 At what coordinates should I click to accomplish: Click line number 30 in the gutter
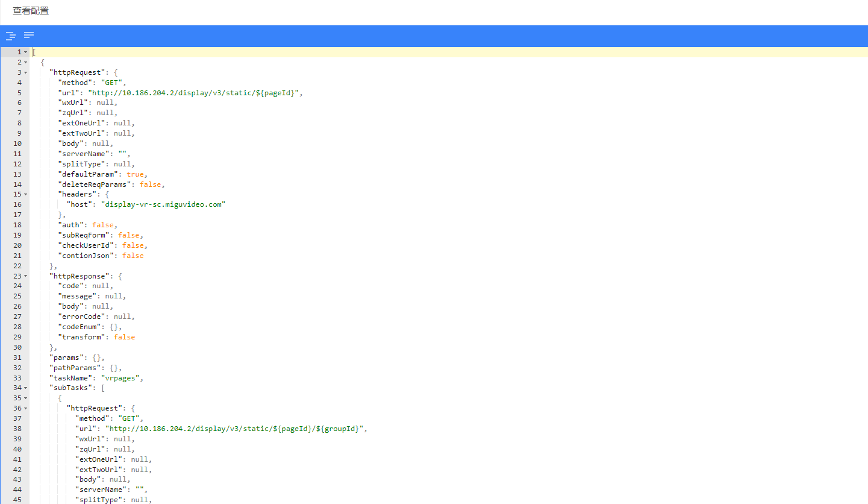click(x=17, y=347)
